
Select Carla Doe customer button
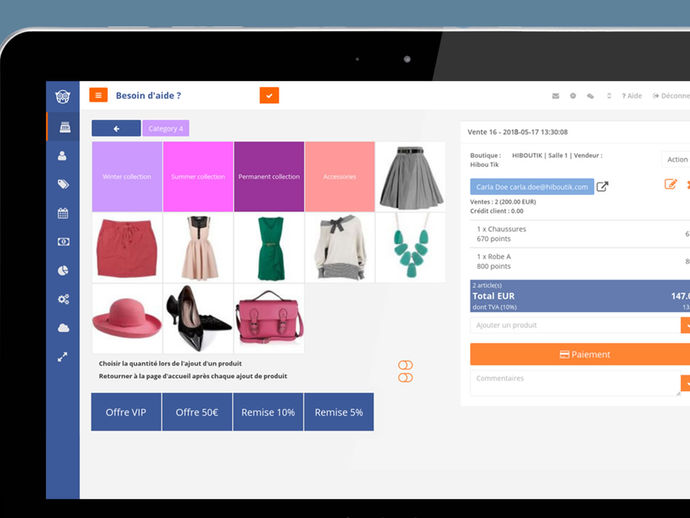coord(532,187)
